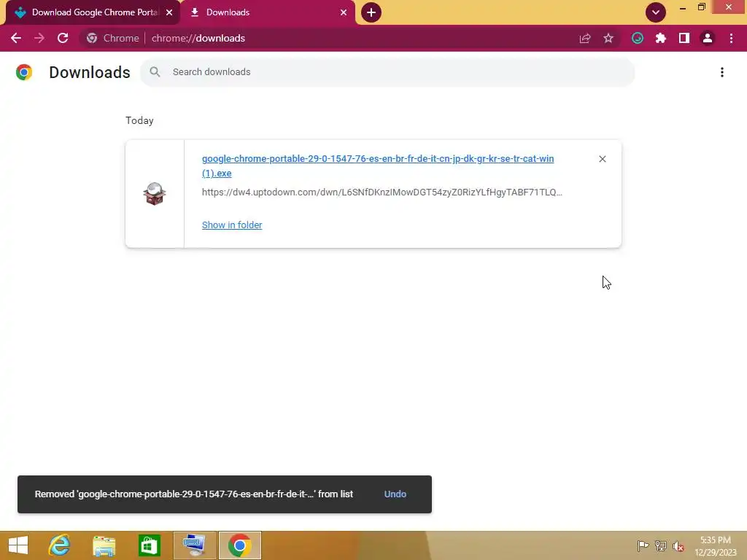Click the muted volume tray icon
Viewport: 747px width, 560px height.
pyautogui.click(x=678, y=545)
